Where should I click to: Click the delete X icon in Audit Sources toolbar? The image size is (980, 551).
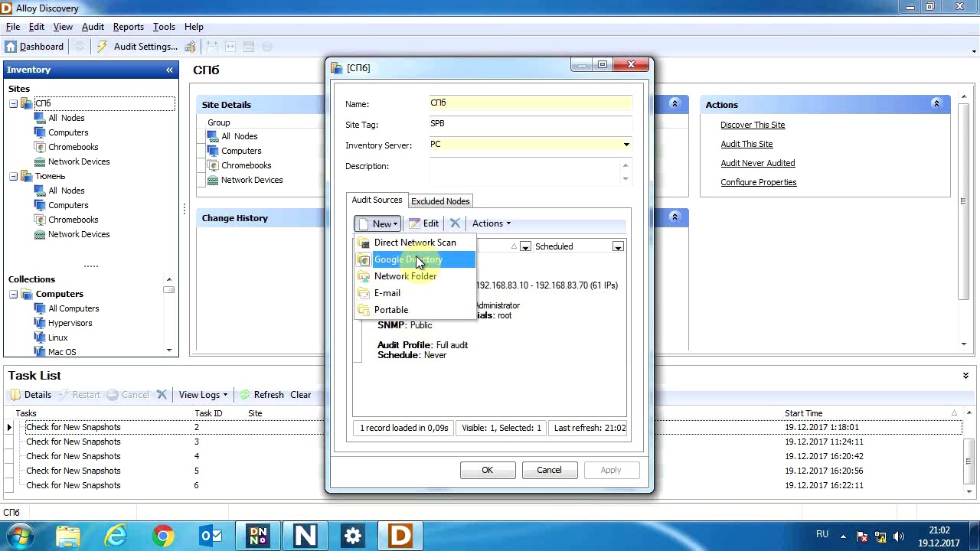pyautogui.click(x=455, y=223)
